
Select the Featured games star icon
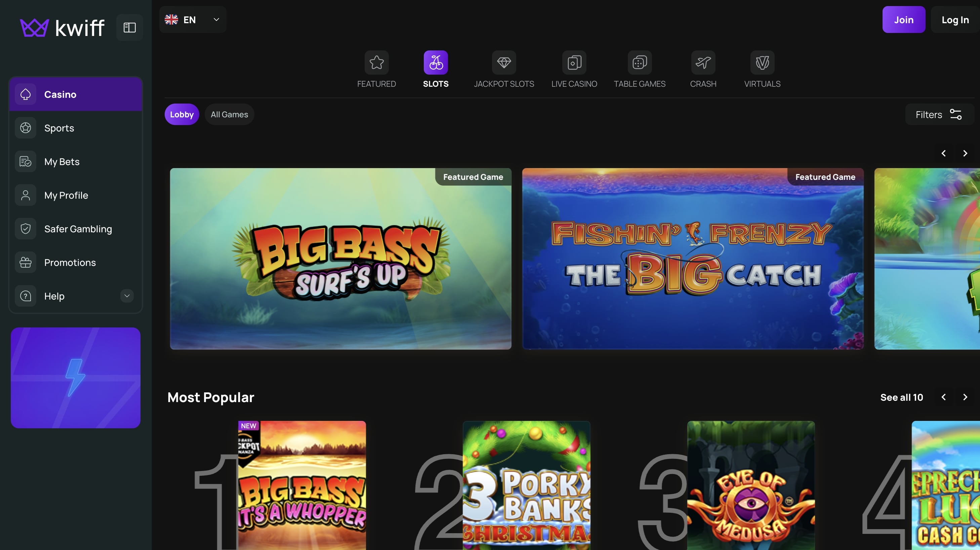(x=376, y=62)
